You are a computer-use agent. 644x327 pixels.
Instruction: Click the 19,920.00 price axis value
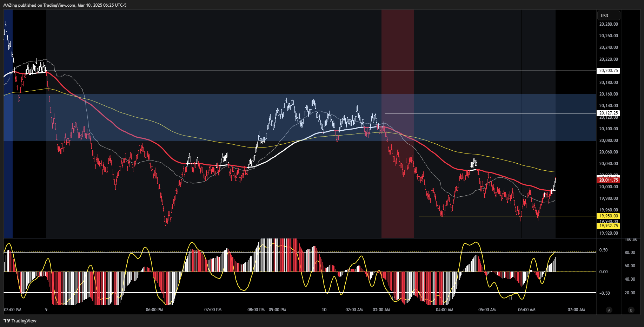(x=609, y=233)
